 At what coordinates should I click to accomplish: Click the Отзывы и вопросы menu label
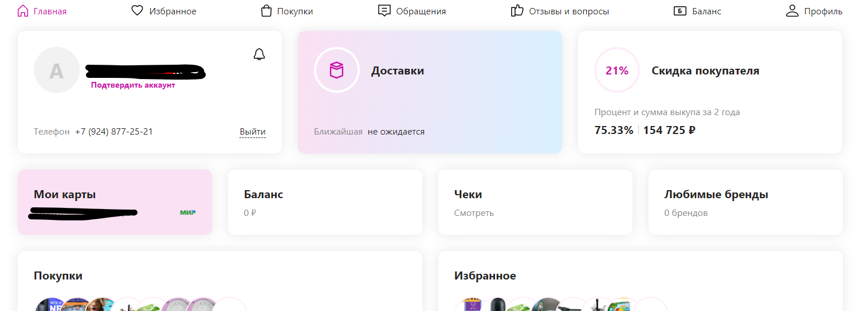(569, 11)
